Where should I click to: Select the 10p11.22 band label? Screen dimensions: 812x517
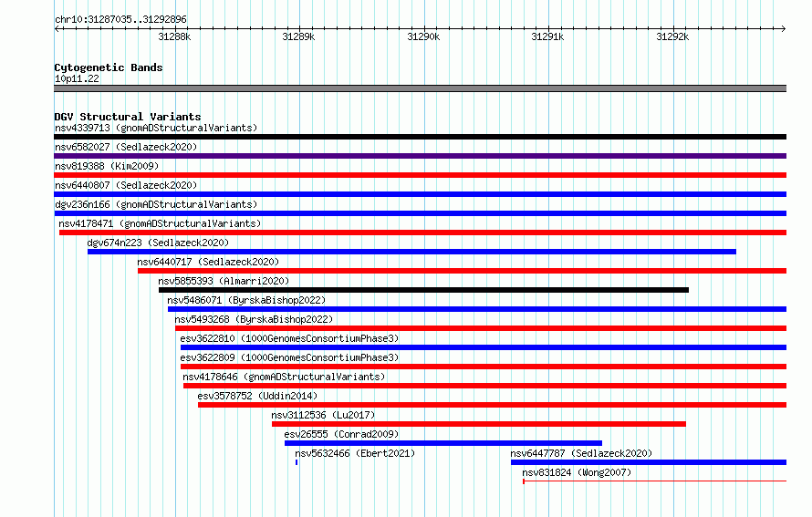click(x=77, y=78)
